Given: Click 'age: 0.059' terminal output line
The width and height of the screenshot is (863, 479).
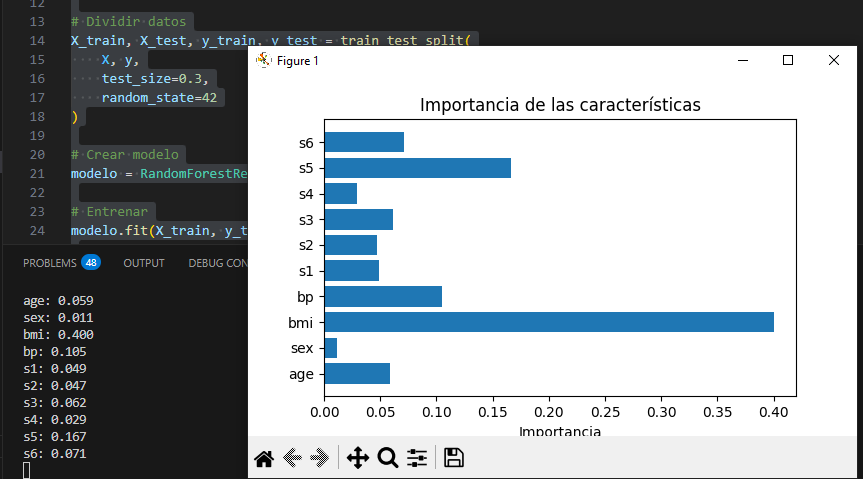Looking at the screenshot, I should pos(58,301).
